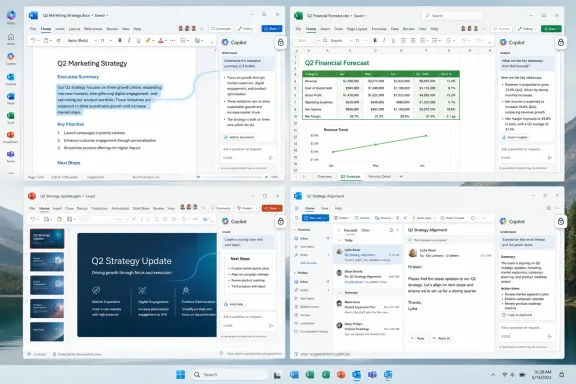The height and width of the screenshot is (384, 576).
Task: Click the Excel title bar search box
Action: 453,15
